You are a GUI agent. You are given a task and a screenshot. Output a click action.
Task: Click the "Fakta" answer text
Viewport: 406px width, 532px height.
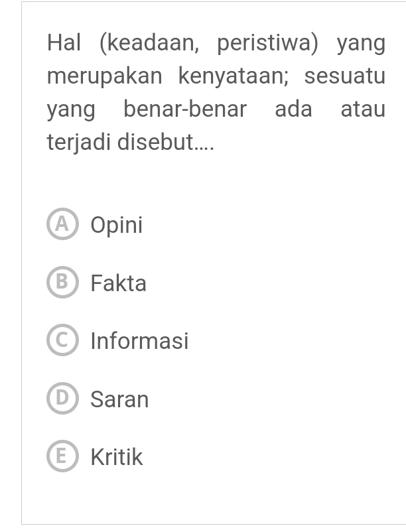click(x=119, y=283)
